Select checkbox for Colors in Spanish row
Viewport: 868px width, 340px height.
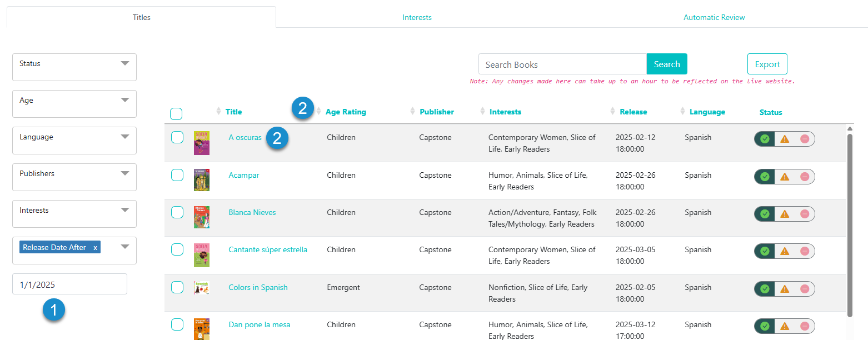[x=177, y=287]
